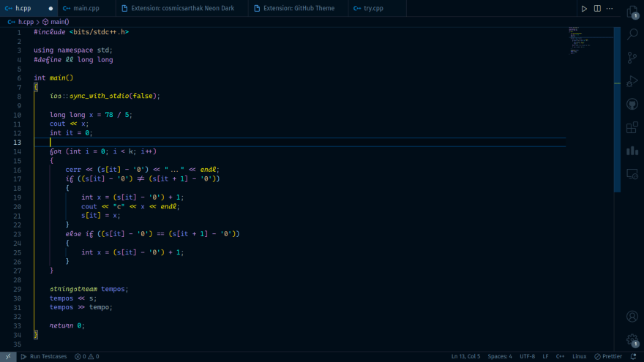Click the Ln 13, Col 5 indicator
Screen dimensions: 644x362
click(x=465, y=357)
